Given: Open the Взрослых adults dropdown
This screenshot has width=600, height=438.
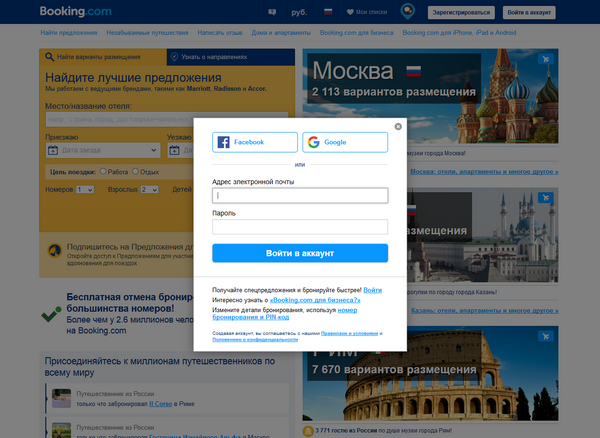Looking at the screenshot, I should (x=149, y=190).
